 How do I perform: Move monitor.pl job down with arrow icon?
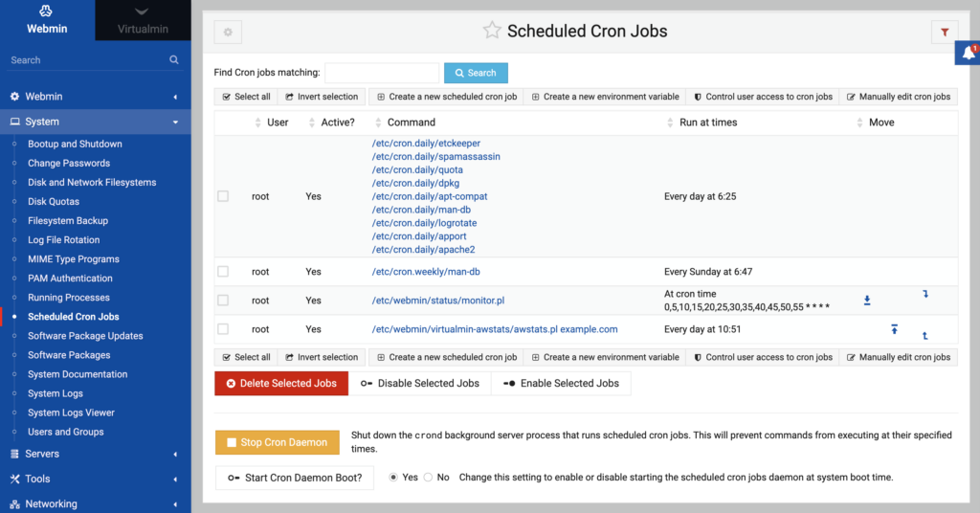[867, 301]
